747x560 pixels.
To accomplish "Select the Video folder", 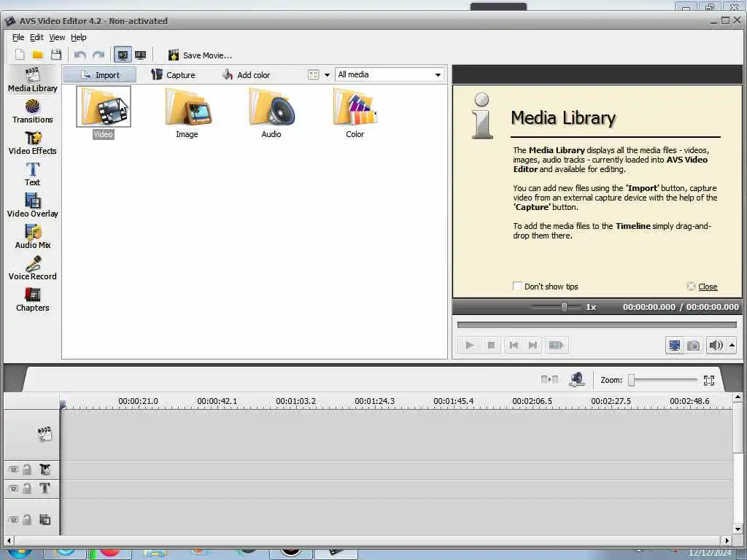I will (x=104, y=112).
